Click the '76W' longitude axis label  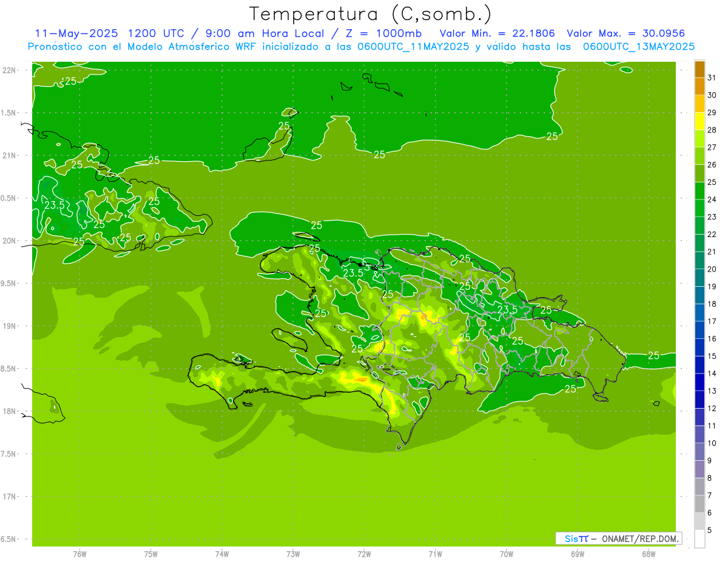point(79,554)
